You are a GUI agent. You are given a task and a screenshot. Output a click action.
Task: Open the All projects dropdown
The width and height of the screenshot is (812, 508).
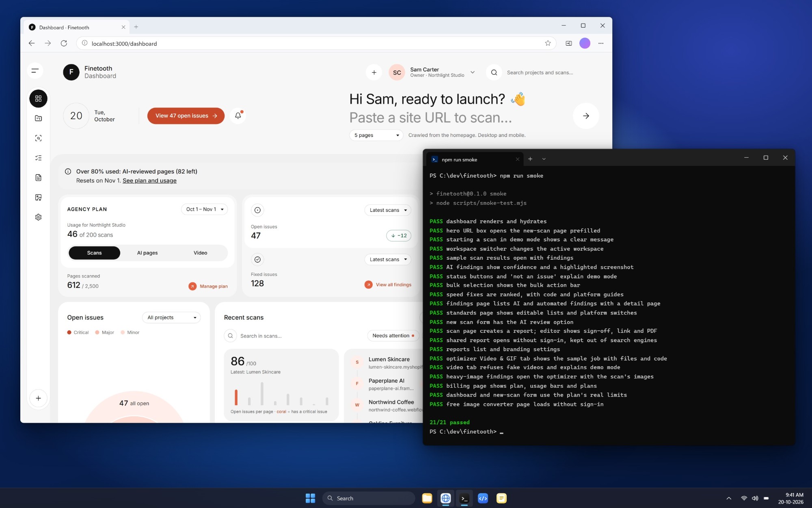(x=171, y=317)
